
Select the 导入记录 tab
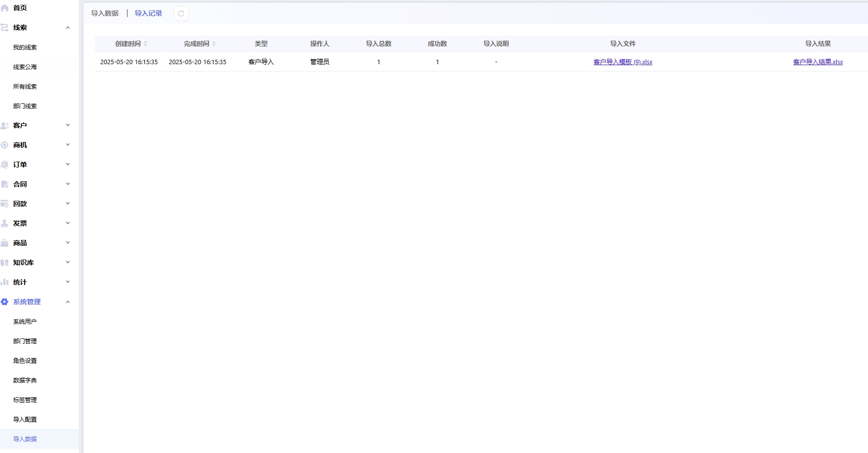[148, 14]
